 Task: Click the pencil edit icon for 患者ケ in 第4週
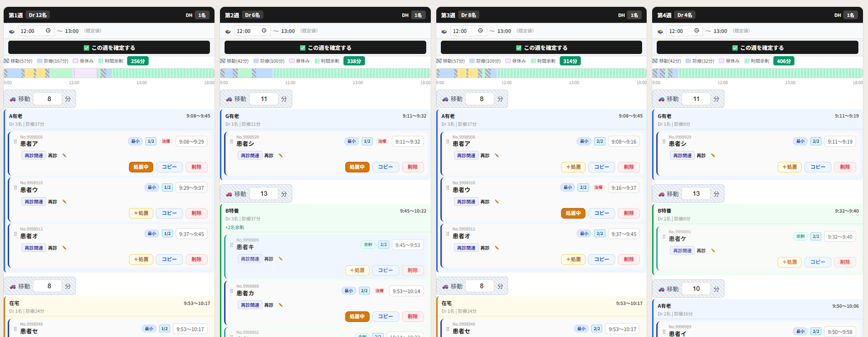pyautogui.click(x=713, y=250)
